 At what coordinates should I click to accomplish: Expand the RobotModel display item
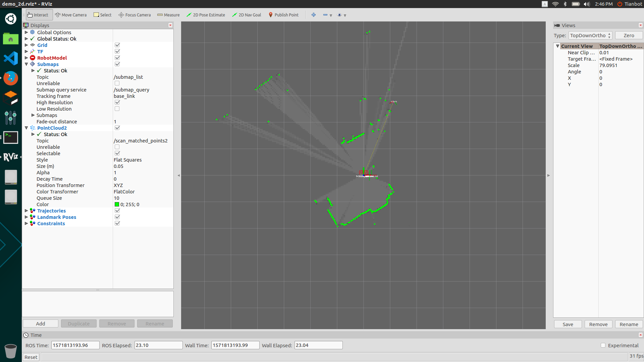(26, 58)
